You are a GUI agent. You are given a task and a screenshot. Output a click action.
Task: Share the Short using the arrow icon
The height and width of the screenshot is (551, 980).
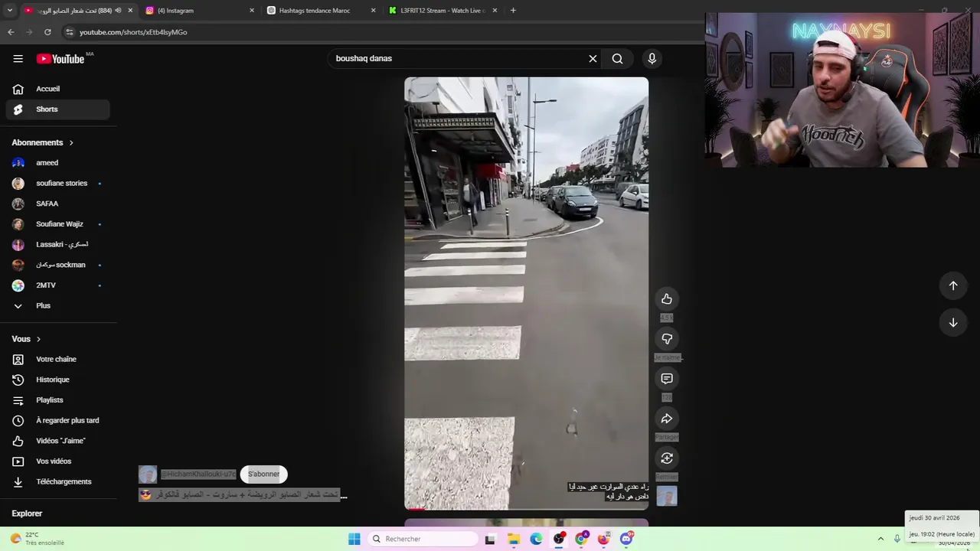coord(667,419)
